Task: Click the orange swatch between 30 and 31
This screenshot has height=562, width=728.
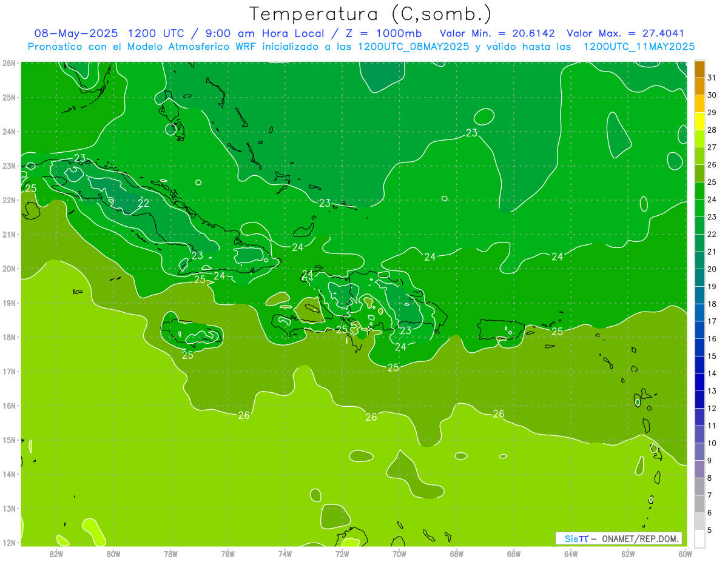Action: pyautogui.click(x=699, y=87)
